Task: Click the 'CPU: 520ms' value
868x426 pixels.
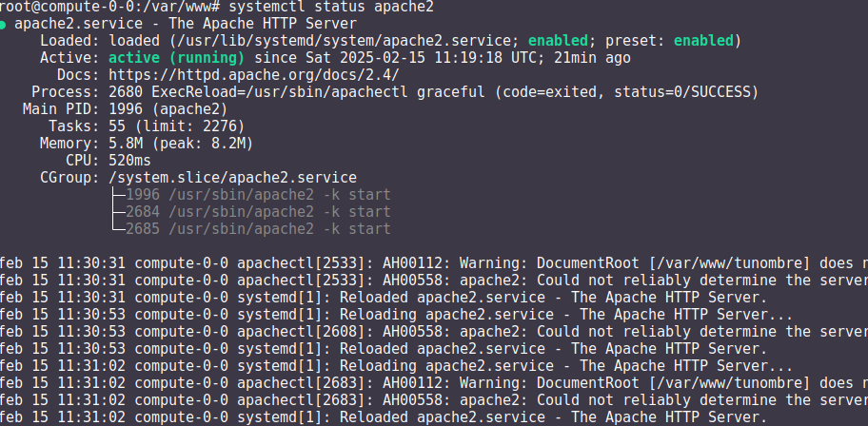Action: [x=129, y=161]
